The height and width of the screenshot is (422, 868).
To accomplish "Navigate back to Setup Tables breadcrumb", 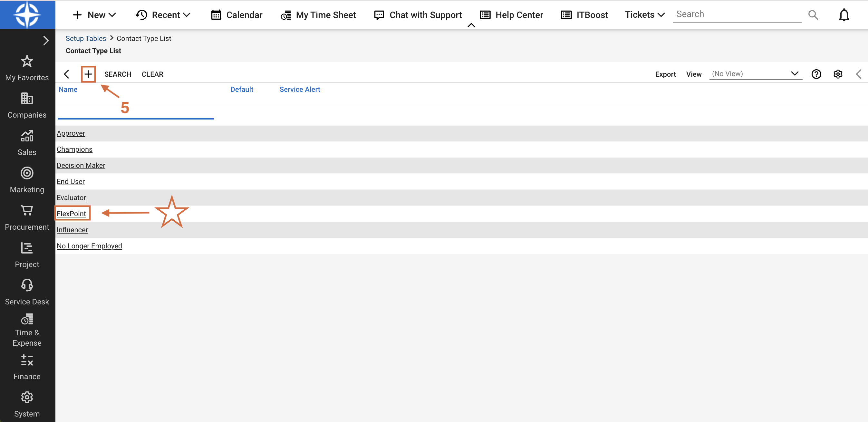I will pyautogui.click(x=86, y=38).
